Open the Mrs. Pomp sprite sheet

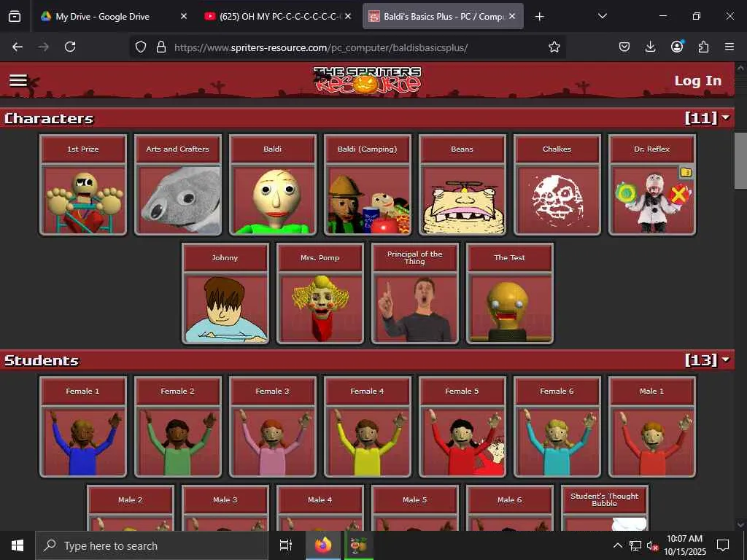[x=320, y=293]
